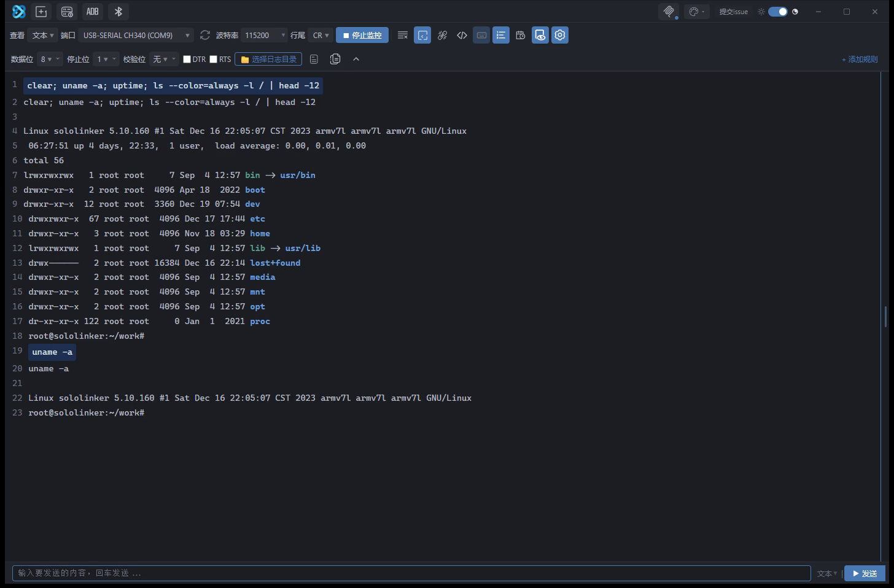Switch to the ADB tool
894x588 pixels.
tap(93, 12)
